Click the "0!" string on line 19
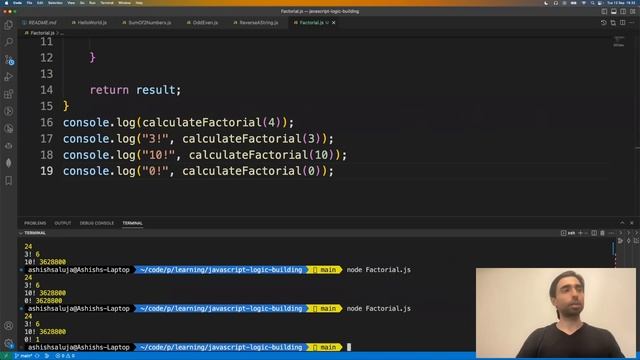This screenshot has width=640, height=360. (x=155, y=171)
